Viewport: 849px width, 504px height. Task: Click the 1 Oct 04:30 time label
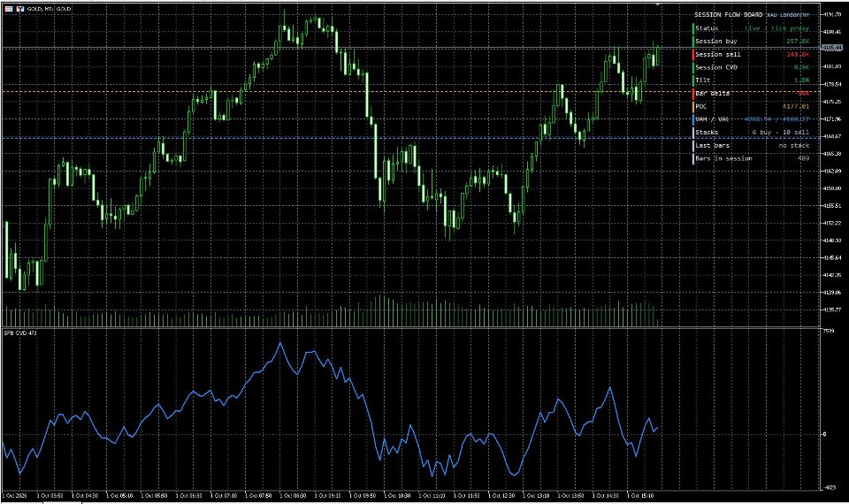coord(85,495)
